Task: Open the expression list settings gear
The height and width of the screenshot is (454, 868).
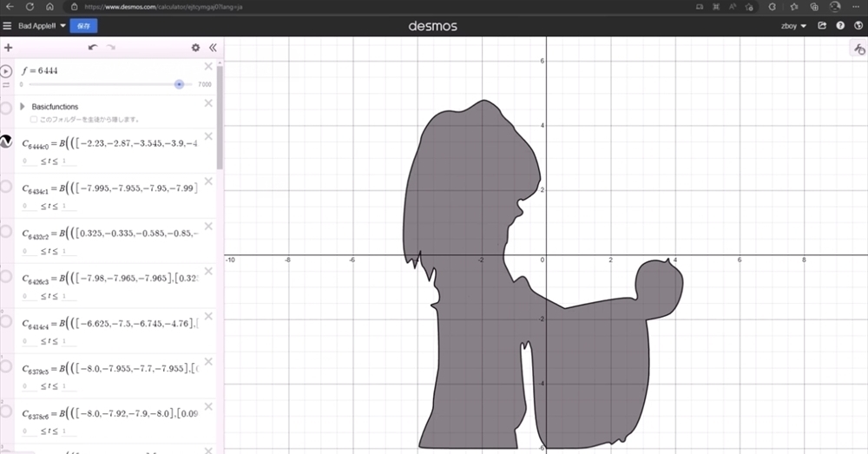Action: tap(195, 48)
